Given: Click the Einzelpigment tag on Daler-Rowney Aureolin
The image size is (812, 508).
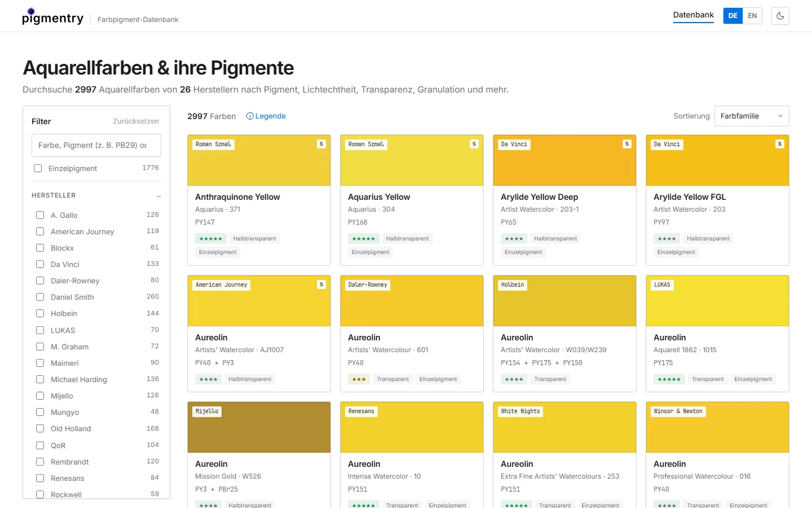Looking at the screenshot, I should click(438, 379).
